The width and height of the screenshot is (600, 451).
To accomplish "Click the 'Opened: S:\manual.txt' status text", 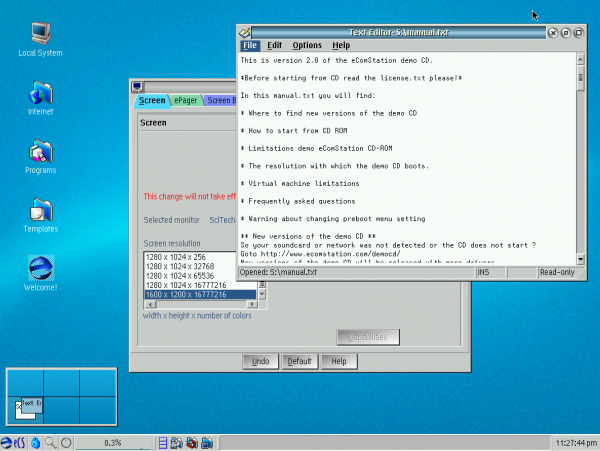I will click(278, 272).
